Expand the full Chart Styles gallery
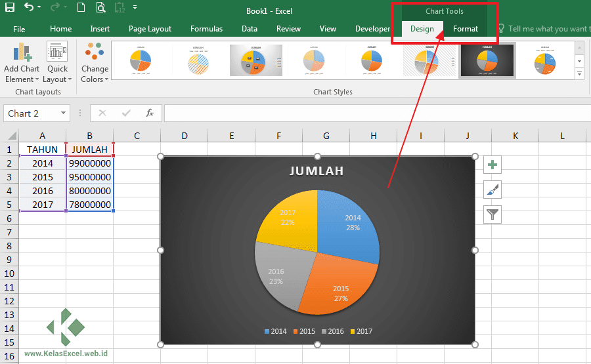This screenshot has height=364, width=591. (580, 73)
